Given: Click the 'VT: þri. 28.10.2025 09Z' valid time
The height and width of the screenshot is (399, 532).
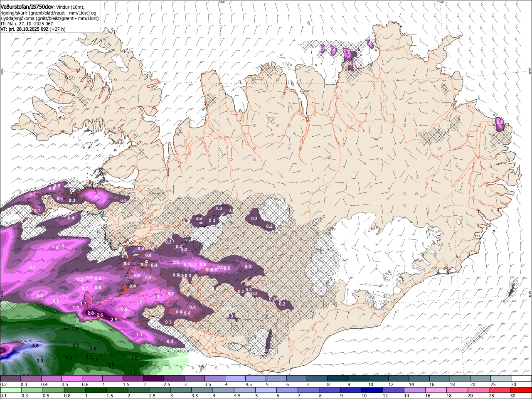Looking at the screenshot, I should click(x=24, y=29).
